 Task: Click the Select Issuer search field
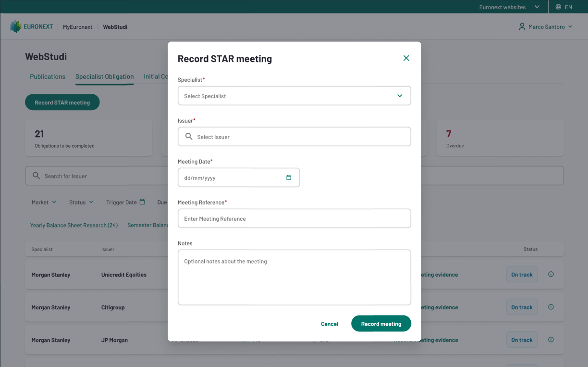point(294,137)
